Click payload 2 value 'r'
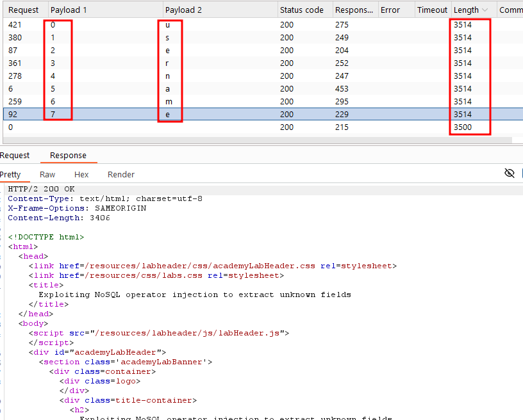Screen dimensions: 523x420 click(x=167, y=63)
